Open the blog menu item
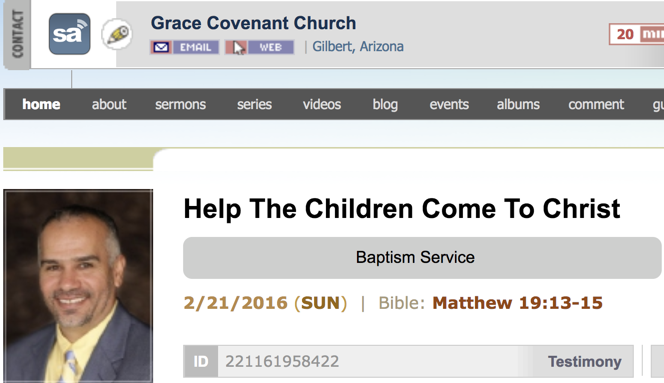The height and width of the screenshot is (383, 664). coord(385,104)
